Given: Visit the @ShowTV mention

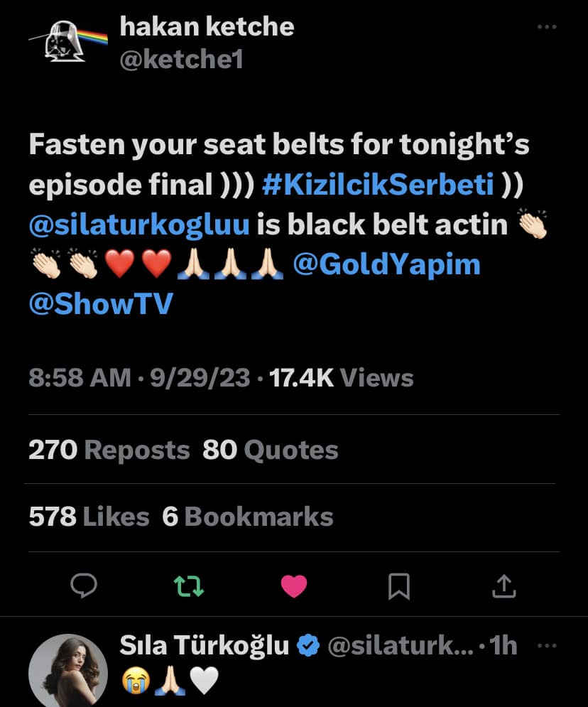Looking at the screenshot, I should [101, 303].
